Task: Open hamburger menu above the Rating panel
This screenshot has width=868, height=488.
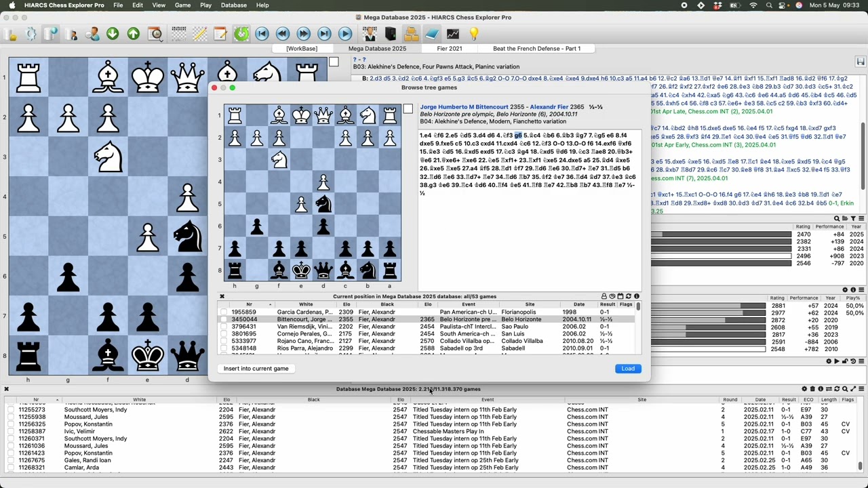Action: (x=861, y=218)
